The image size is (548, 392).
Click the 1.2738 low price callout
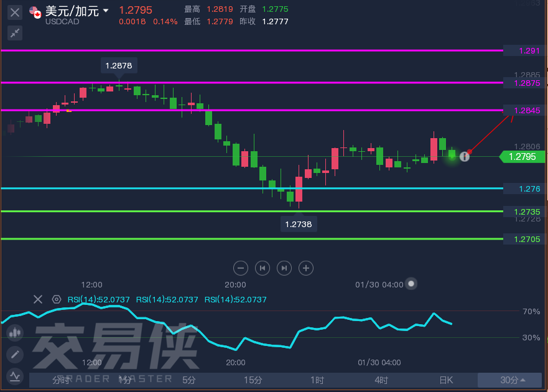pos(299,224)
